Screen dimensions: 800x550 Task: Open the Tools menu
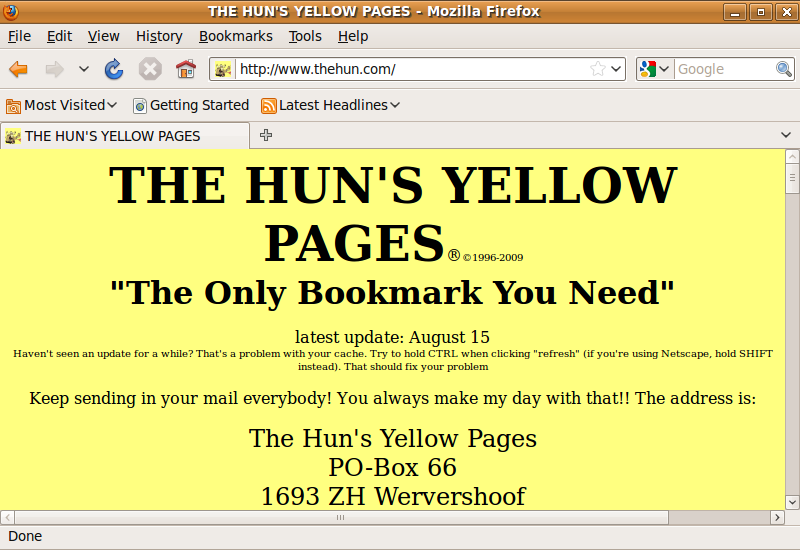pos(305,36)
